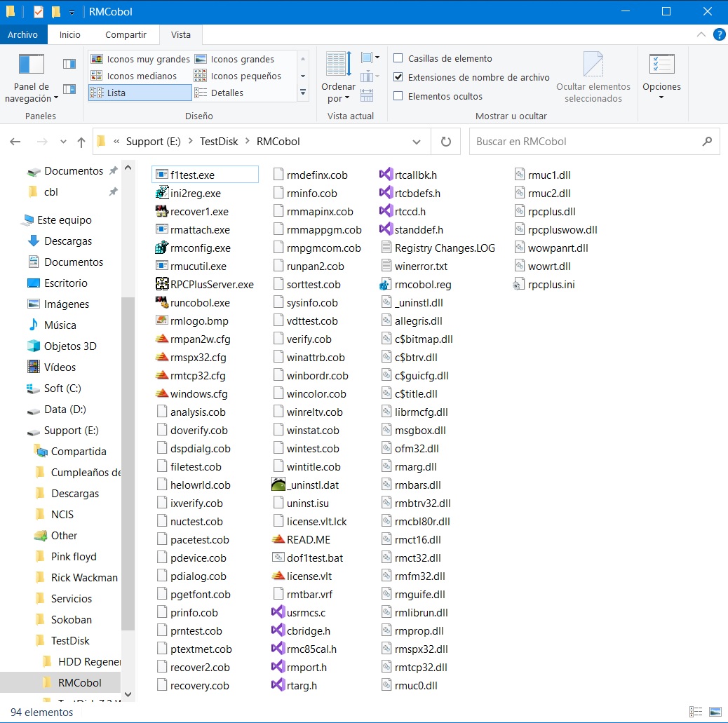
Task: Open the Archivo menu
Action: click(x=22, y=34)
